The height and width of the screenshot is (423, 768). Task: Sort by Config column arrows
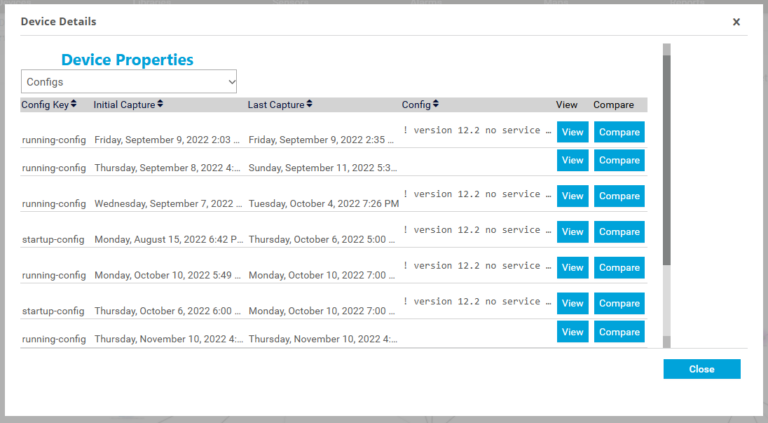[435, 104]
